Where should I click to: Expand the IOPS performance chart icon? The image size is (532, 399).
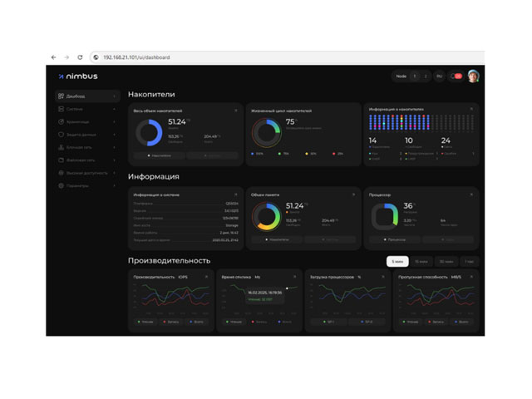[206, 277]
